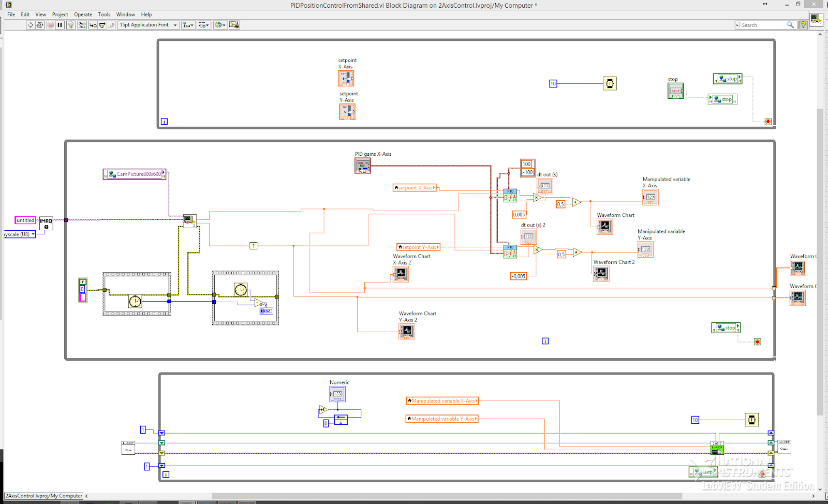Open the 15pt Application Font dropdown
This screenshot has height=504, width=828.
point(149,25)
